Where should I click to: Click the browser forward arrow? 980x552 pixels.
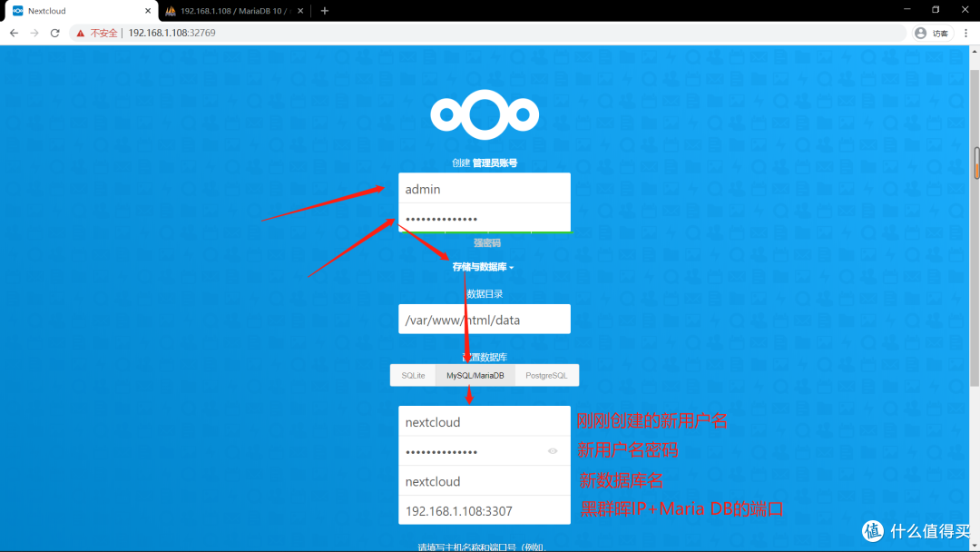34,32
